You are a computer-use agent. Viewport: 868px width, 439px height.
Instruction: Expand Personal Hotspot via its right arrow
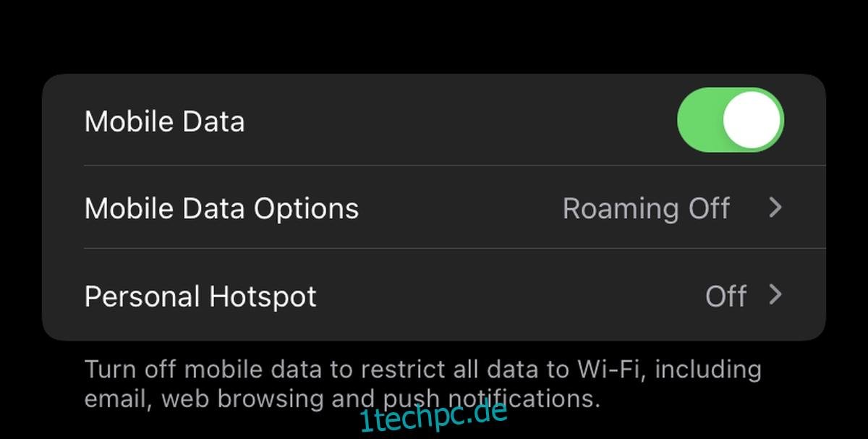tap(775, 295)
